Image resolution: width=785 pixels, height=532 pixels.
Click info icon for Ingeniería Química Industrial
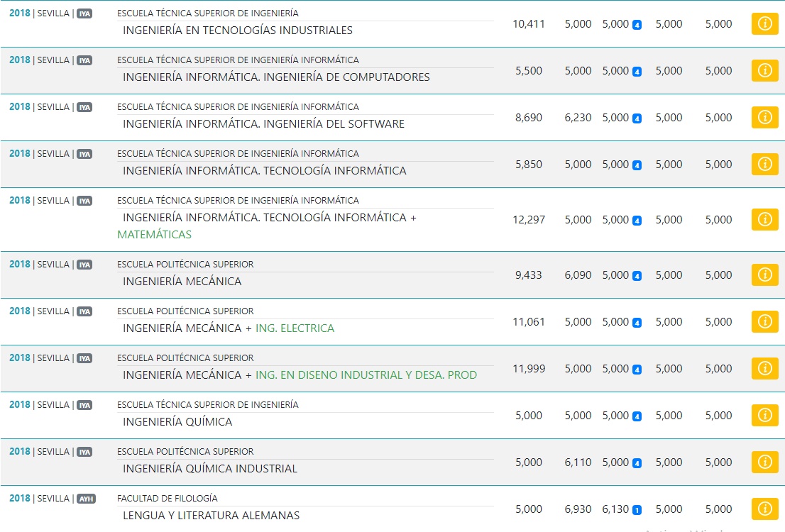(x=764, y=462)
